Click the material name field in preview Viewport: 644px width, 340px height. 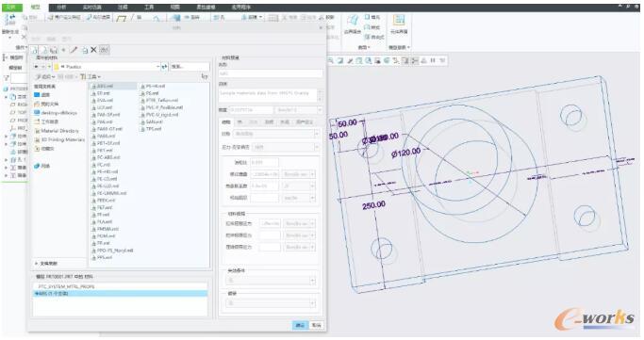271,73
